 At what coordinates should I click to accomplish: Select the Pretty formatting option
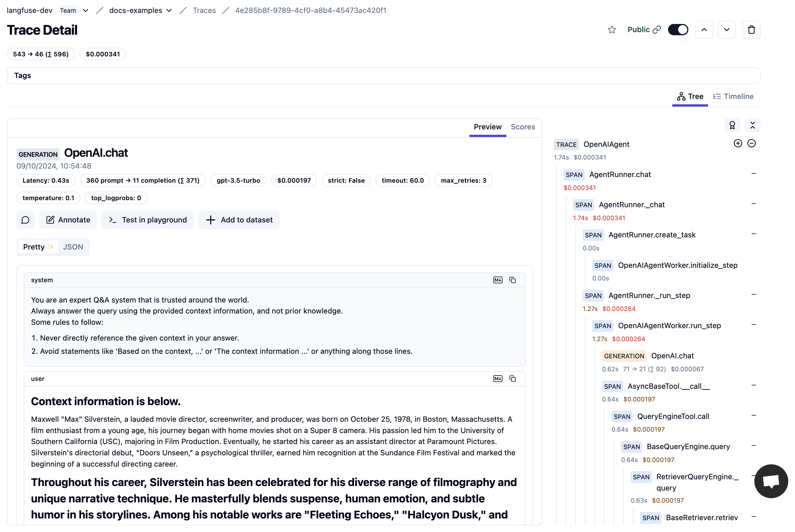click(x=38, y=247)
